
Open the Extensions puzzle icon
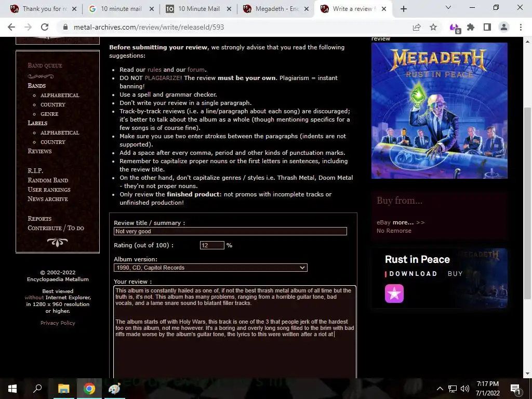471,27
